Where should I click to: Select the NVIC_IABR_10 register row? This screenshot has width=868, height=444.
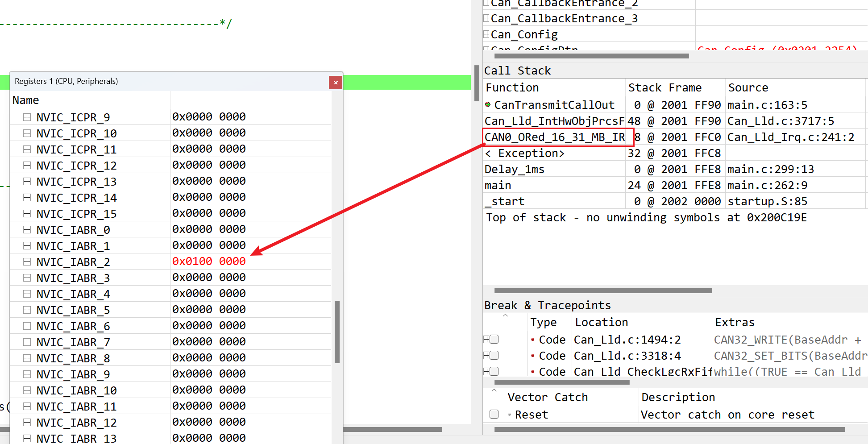tap(170, 390)
